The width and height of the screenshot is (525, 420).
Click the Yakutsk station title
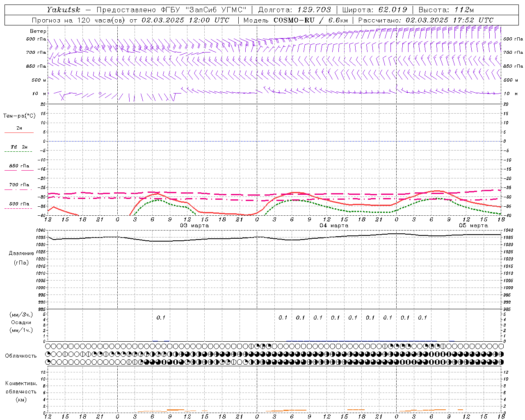63,10
